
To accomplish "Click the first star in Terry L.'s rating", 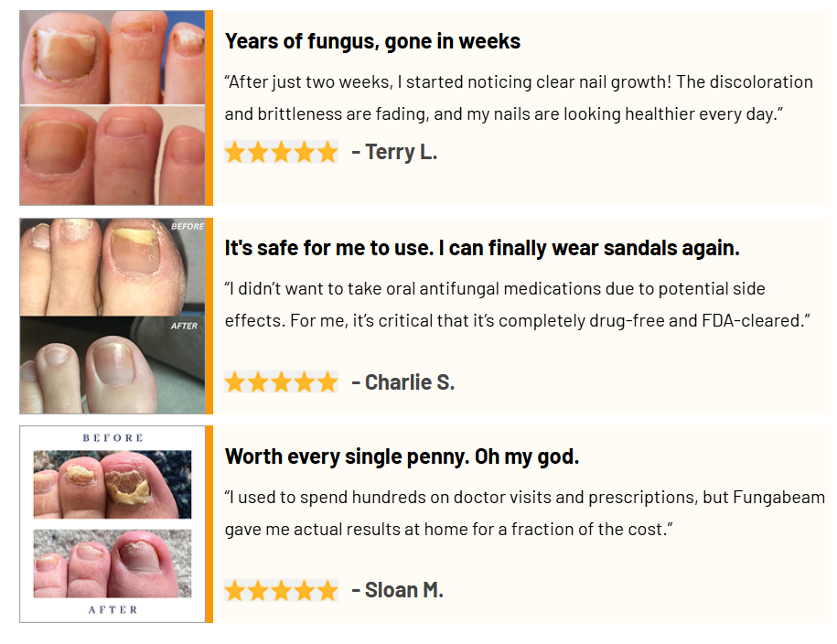I will click(235, 152).
